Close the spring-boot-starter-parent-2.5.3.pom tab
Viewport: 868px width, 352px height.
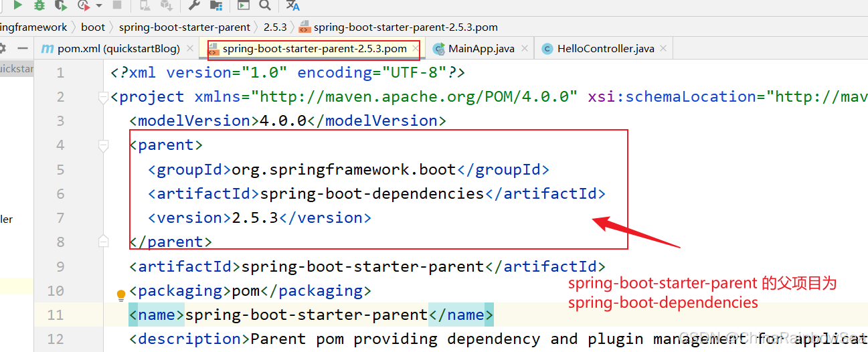pos(415,49)
